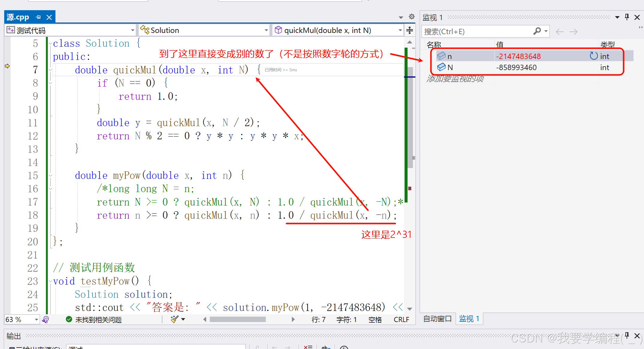Close the 源.cpp tab
Screen dimensions: 644x349
click(49, 17)
